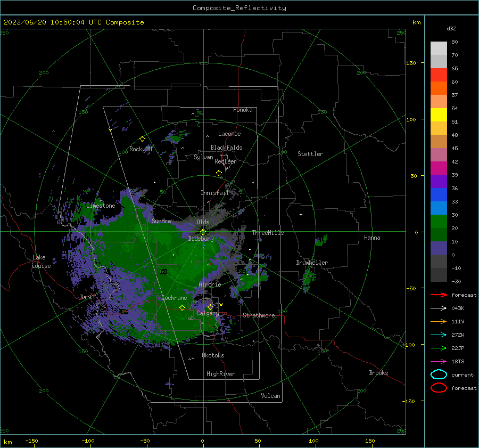Viewport: 479px width, 448px height.
Task: Click the cyan 27ZW arrow in legend
Action: point(439,335)
